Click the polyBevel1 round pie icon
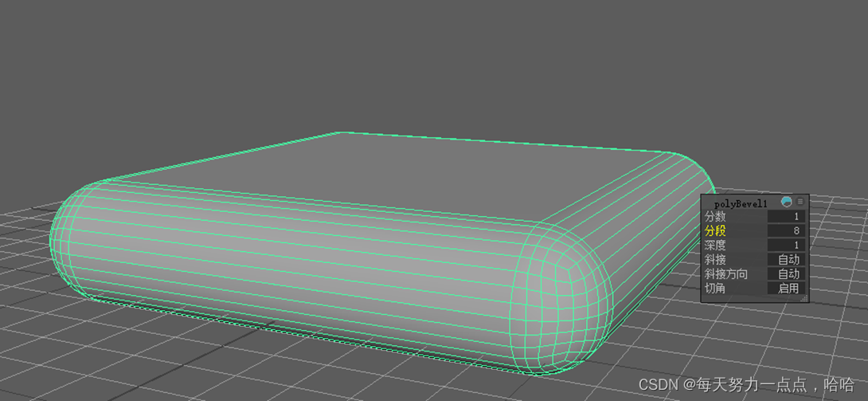 [786, 202]
